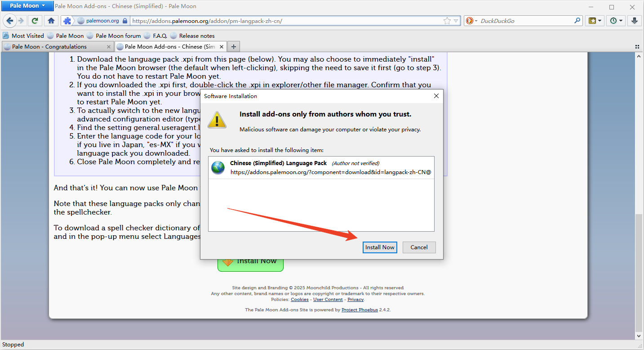The image size is (644, 350).
Task: Open a new tab with plus button
Action: coord(233,46)
